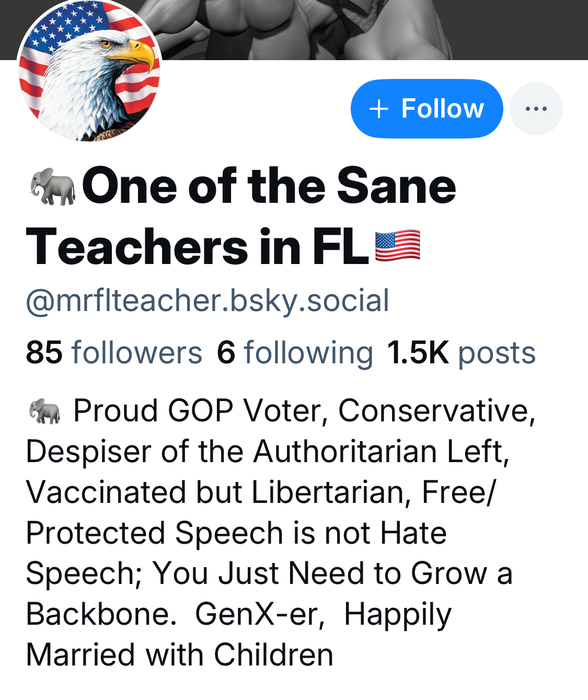Click the word "following" in stats

[308, 352]
